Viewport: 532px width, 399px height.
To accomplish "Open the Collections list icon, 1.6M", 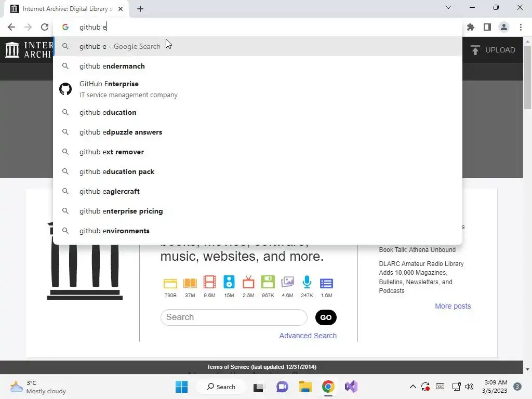I will tap(326, 283).
